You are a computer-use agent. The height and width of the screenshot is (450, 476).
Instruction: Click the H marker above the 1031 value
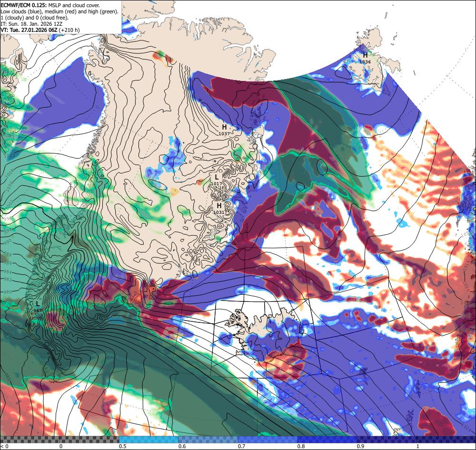click(x=219, y=206)
